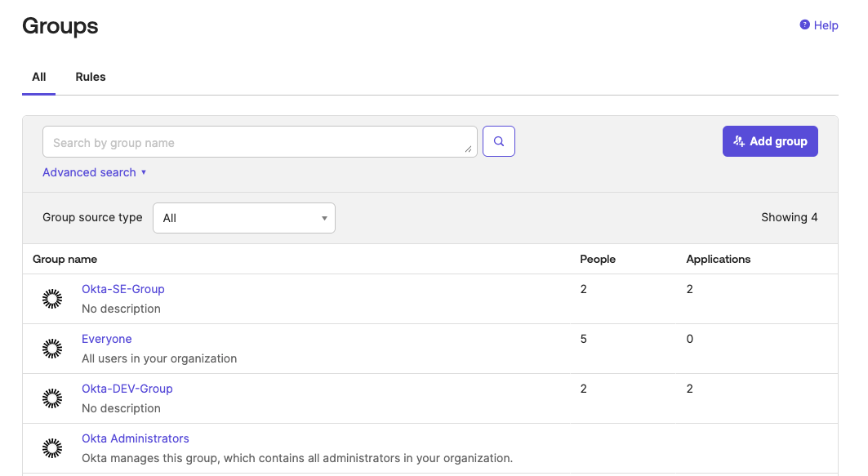This screenshot has height=476, width=868.
Task: Click People count for Okta-SE-Group
Action: tap(584, 289)
